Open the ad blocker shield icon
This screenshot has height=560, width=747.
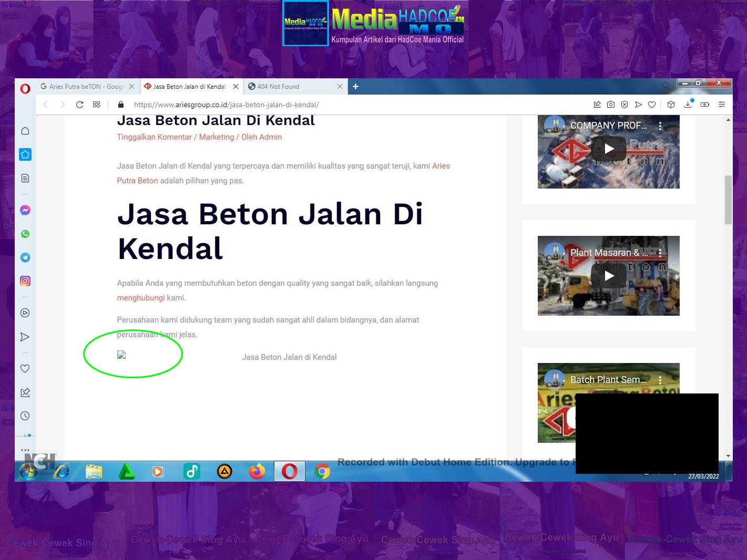[625, 105]
